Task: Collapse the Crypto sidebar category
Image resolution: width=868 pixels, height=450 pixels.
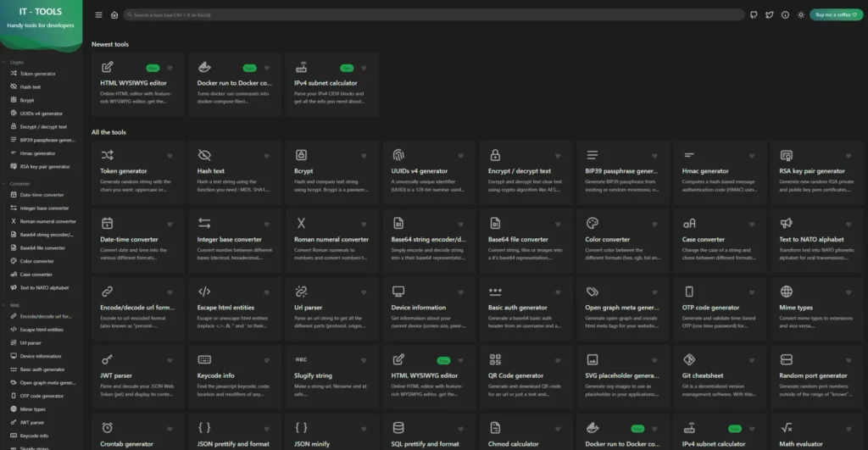Action: tap(14, 63)
